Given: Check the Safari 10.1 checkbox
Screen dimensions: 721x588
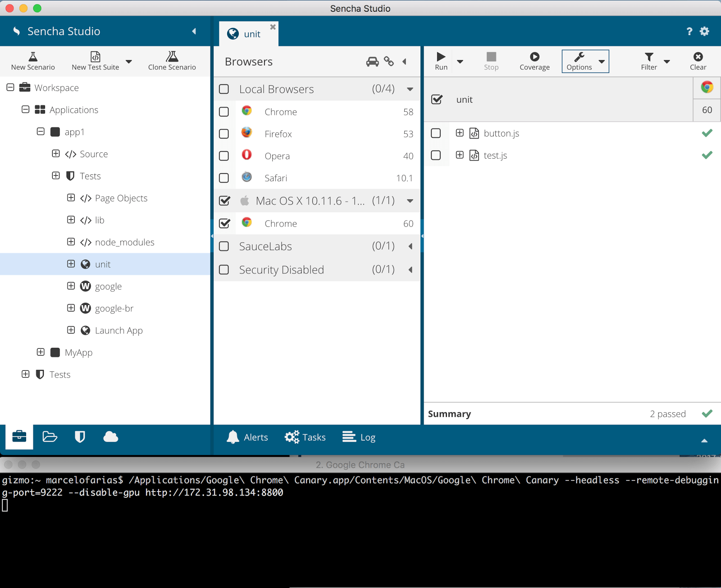Looking at the screenshot, I should (224, 178).
